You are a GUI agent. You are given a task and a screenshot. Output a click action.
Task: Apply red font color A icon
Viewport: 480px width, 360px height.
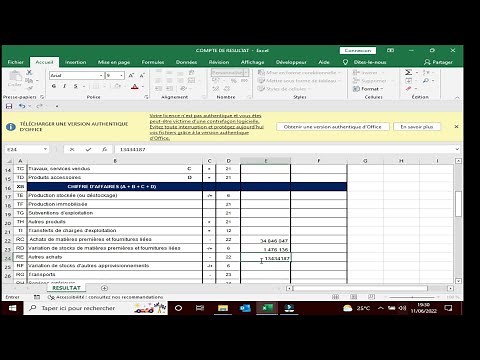click(x=135, y=87)
